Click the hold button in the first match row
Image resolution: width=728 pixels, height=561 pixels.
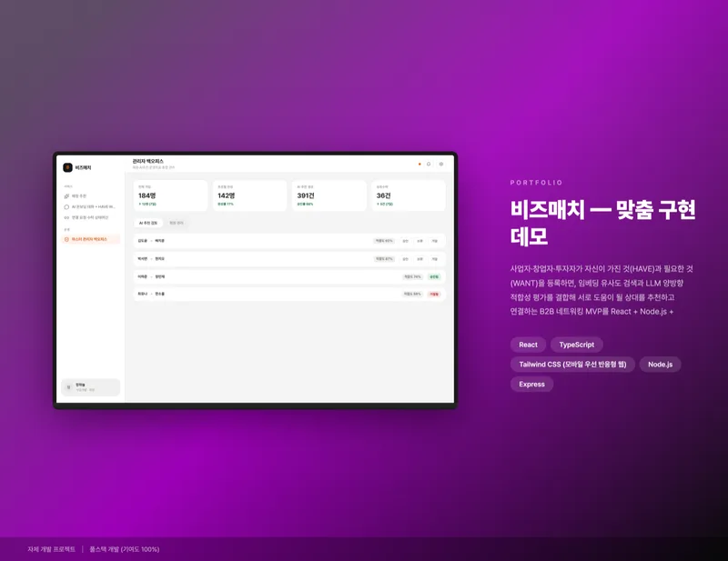tap(420, 241)
